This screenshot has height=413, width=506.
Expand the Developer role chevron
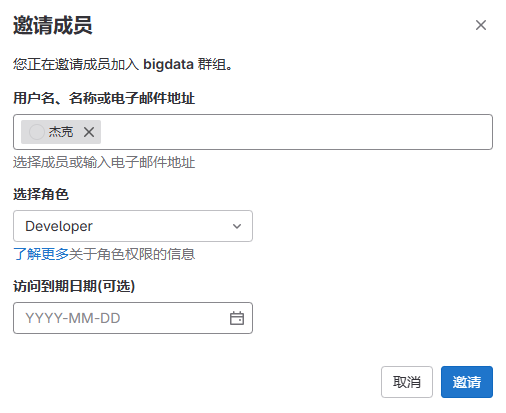[237, 226]
